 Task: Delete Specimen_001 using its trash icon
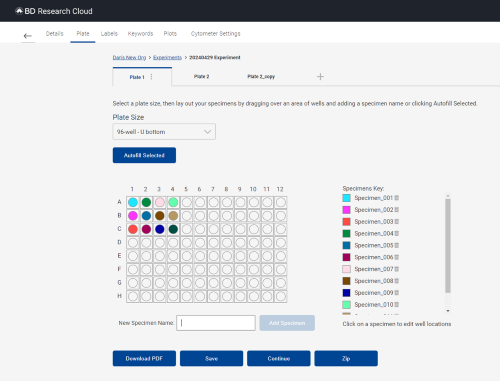397,198
